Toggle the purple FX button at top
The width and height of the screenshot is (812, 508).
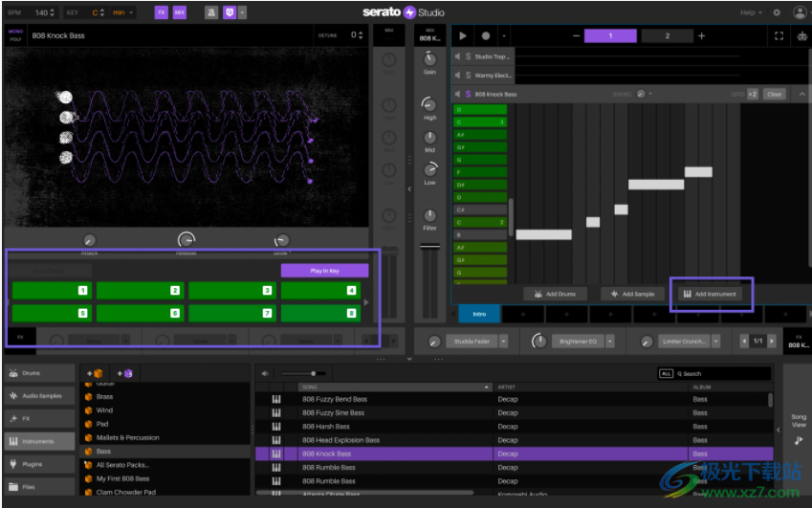click(162, 12)
